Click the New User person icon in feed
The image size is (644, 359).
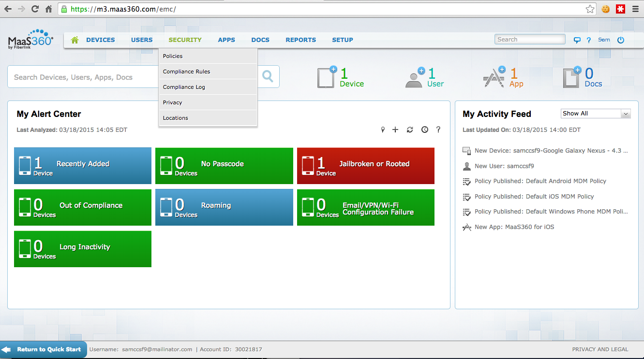pyautogui.click(x=467, y=166)
